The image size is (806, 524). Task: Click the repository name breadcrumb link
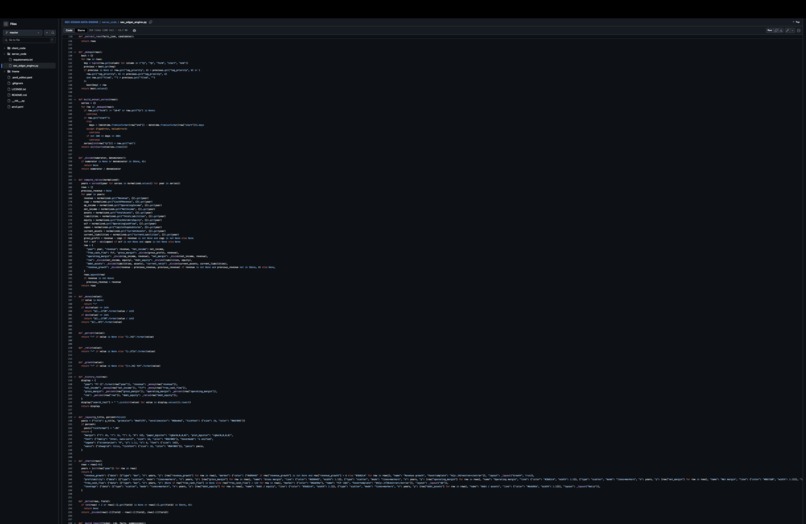81,22
